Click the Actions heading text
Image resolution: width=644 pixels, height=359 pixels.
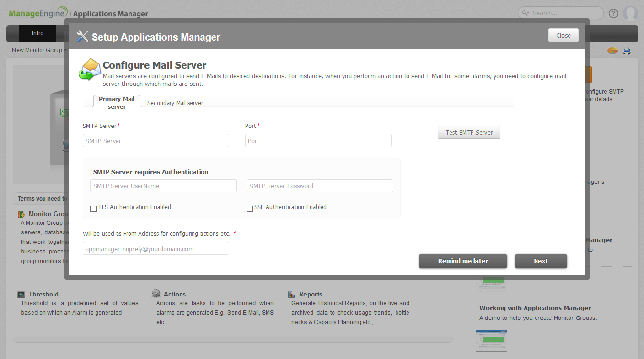(175, 295)
